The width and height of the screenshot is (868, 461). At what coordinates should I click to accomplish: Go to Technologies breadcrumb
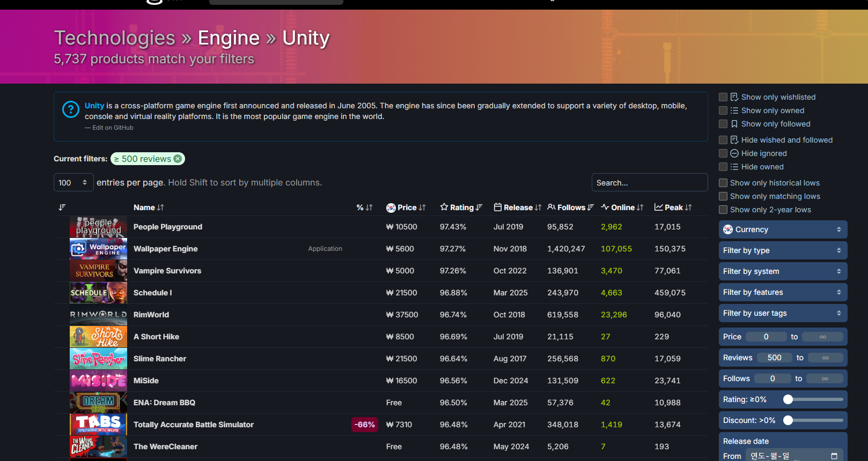click(115, 38)
